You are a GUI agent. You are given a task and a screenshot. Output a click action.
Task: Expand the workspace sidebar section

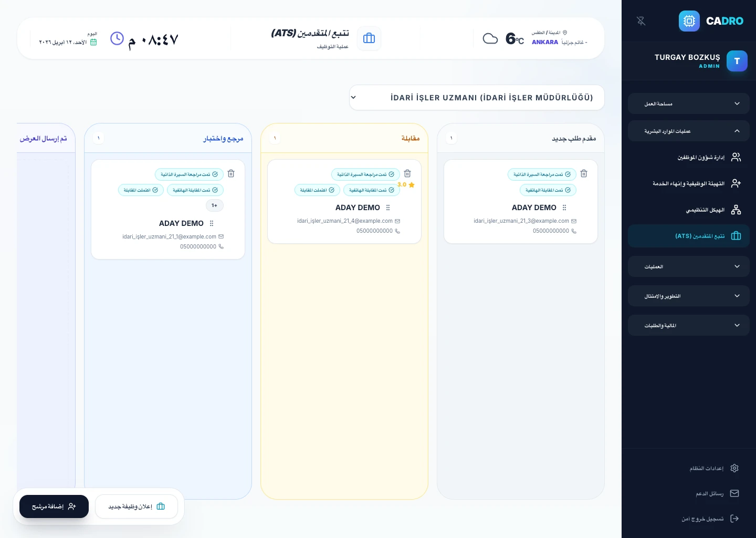[x=689, y=104]
